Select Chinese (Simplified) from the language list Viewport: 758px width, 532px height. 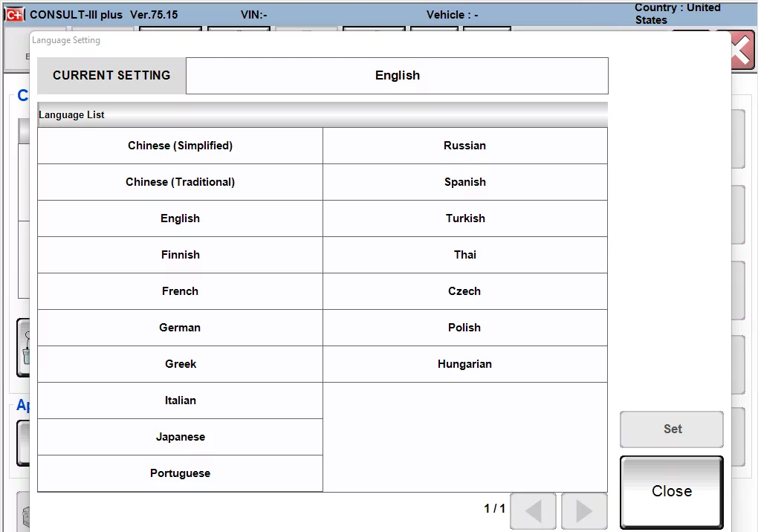tap(180, 145)
